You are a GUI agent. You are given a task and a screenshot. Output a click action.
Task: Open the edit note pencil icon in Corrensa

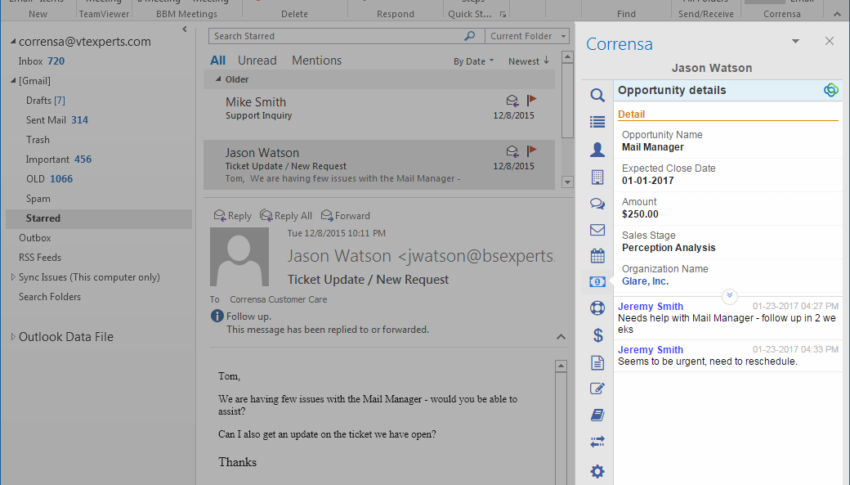(x=597, y=389)
